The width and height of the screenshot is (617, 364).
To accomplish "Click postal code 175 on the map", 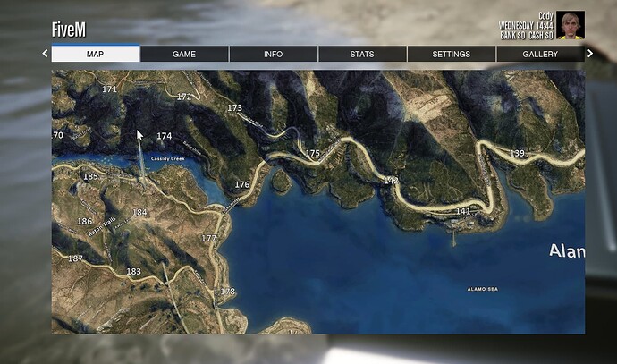I will 312,153.
